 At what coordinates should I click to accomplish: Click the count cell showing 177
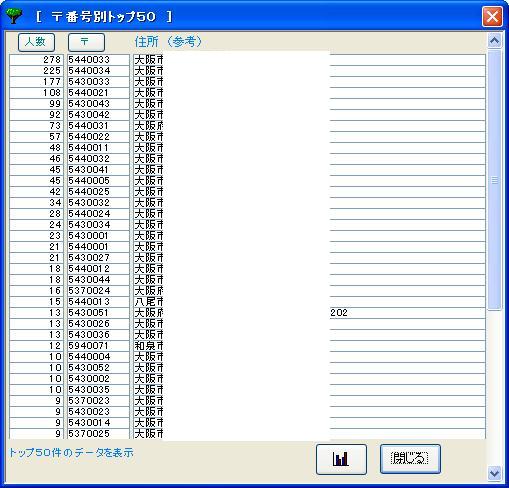36,82
